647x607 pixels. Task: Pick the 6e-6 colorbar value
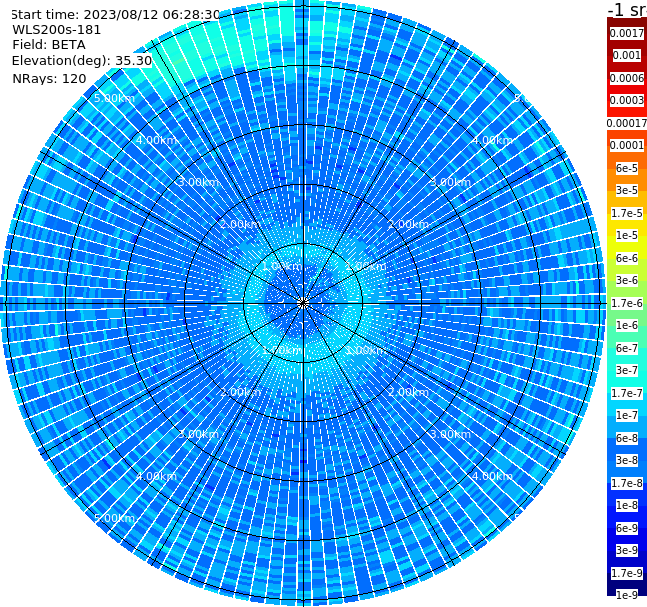click(627, 258)
